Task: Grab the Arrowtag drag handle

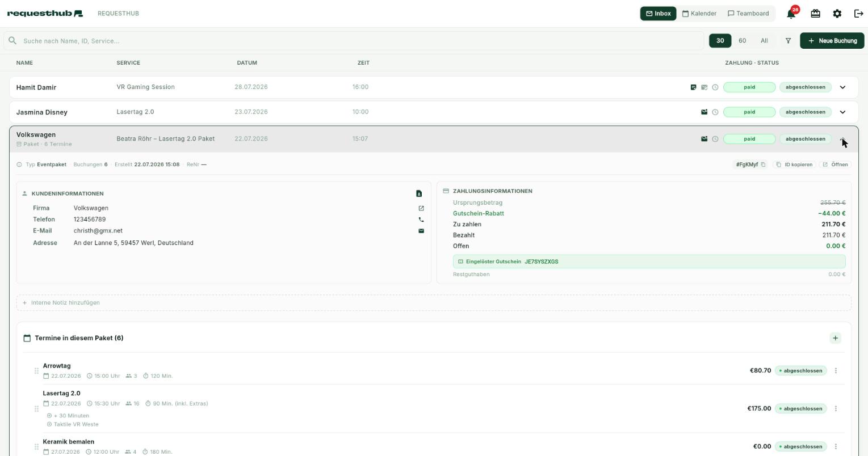Action: 36,371
